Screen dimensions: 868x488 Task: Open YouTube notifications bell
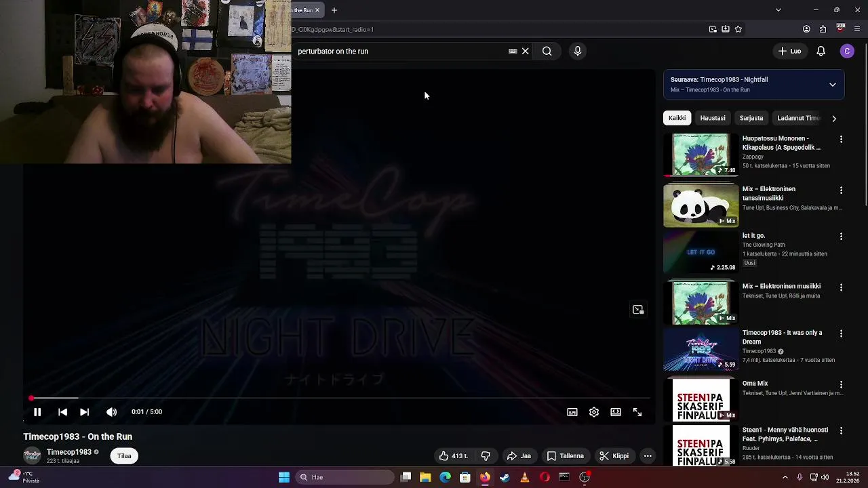(x=821, y=51)
